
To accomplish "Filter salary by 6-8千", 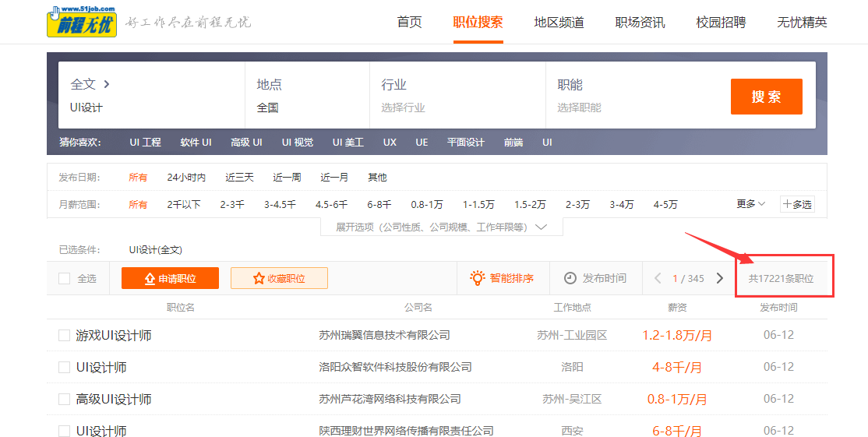I will coord(379,205).
